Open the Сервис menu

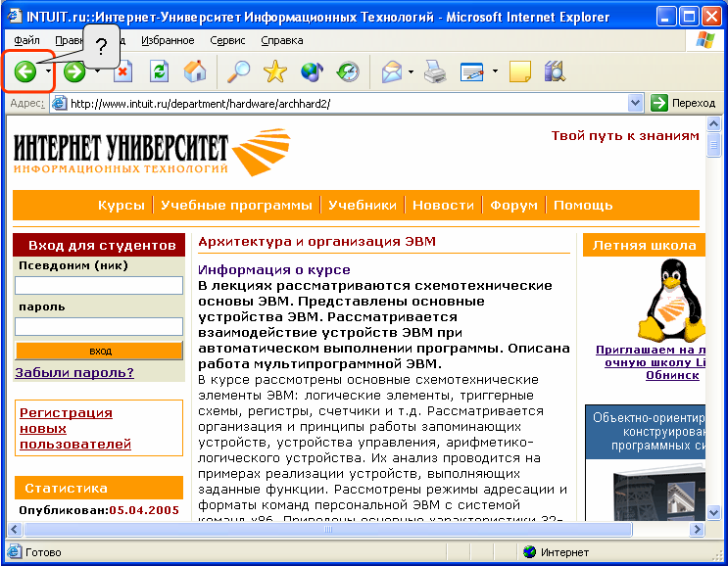coord(227,40)
